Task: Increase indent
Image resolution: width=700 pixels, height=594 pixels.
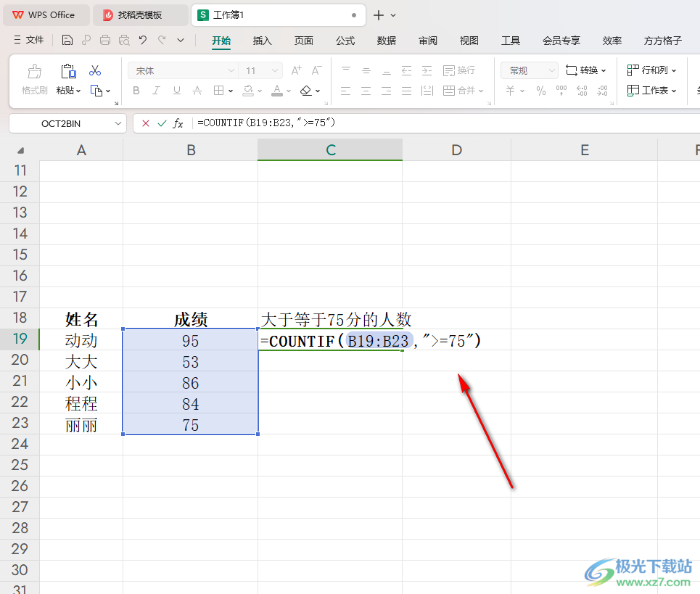Action: pos(427,70)
